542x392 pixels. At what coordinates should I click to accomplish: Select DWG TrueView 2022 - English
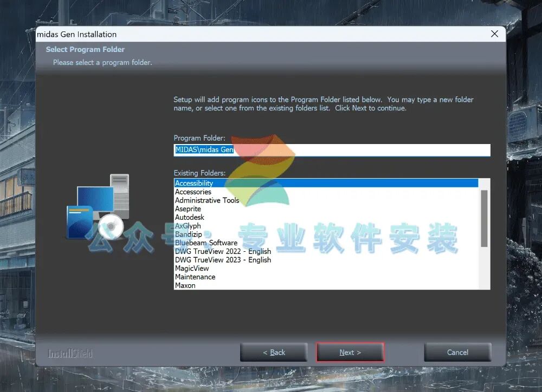click(x=326, y=251)
